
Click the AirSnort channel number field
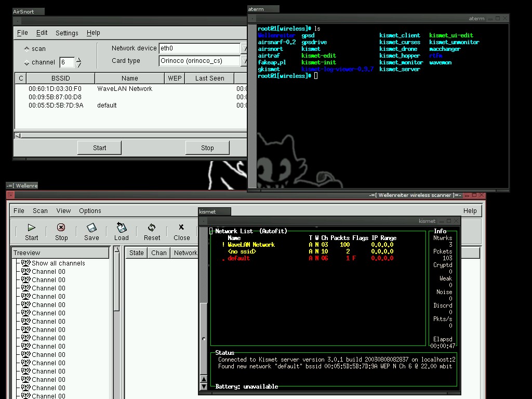coord(67,62)
